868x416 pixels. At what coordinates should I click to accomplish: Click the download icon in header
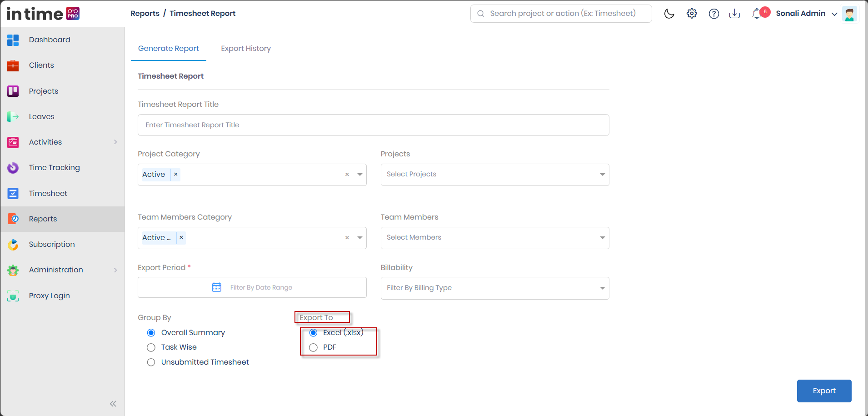tap(734, 14)
